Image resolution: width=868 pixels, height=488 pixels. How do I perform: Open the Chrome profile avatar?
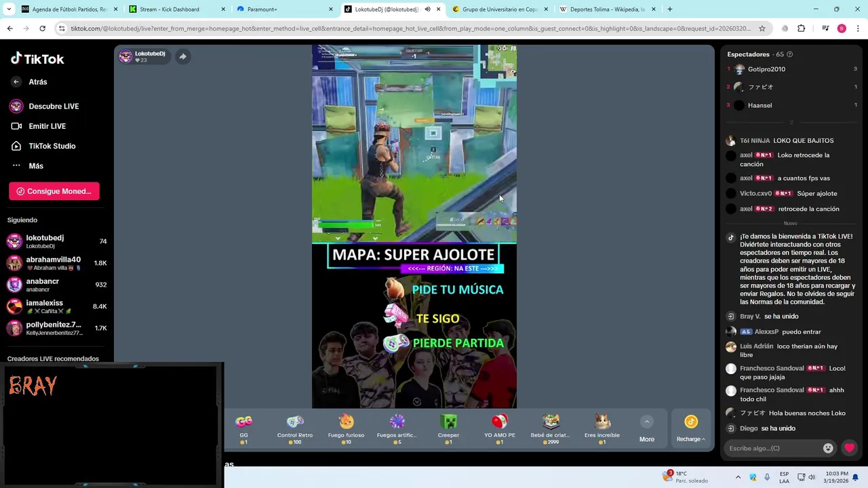click(842, 28)
